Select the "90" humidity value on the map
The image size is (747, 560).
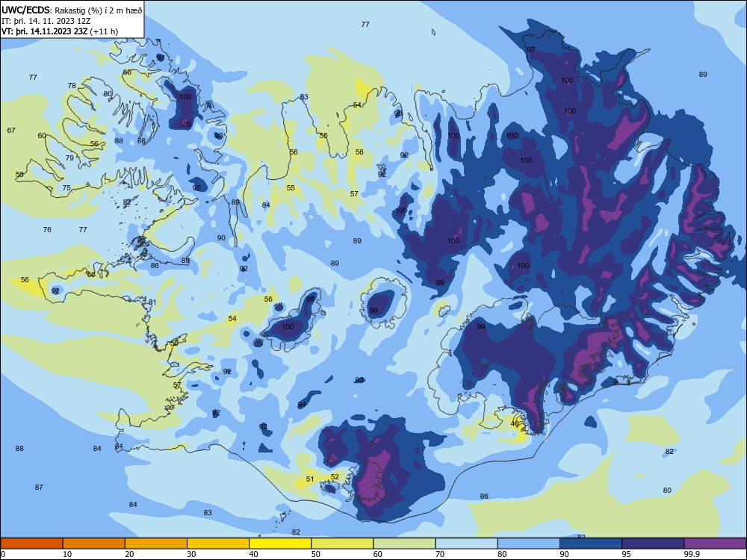pos(221,237)
